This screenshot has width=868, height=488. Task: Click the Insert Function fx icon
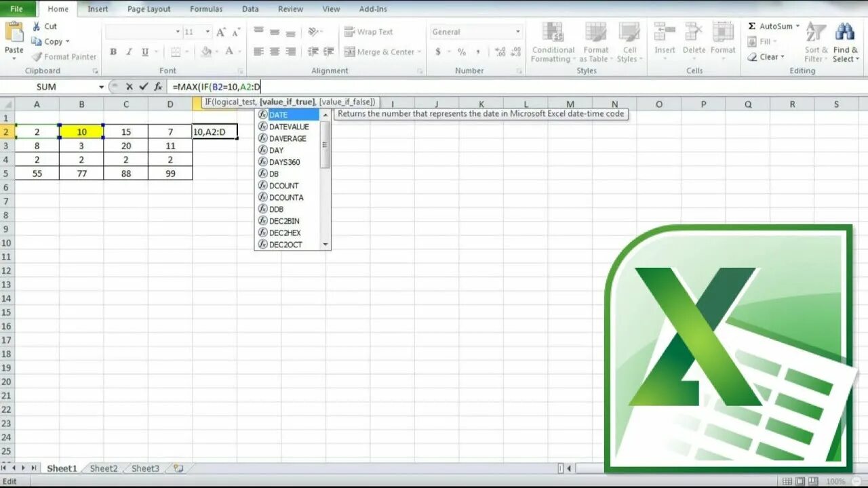pyautogui.click(x=158, y=87)
